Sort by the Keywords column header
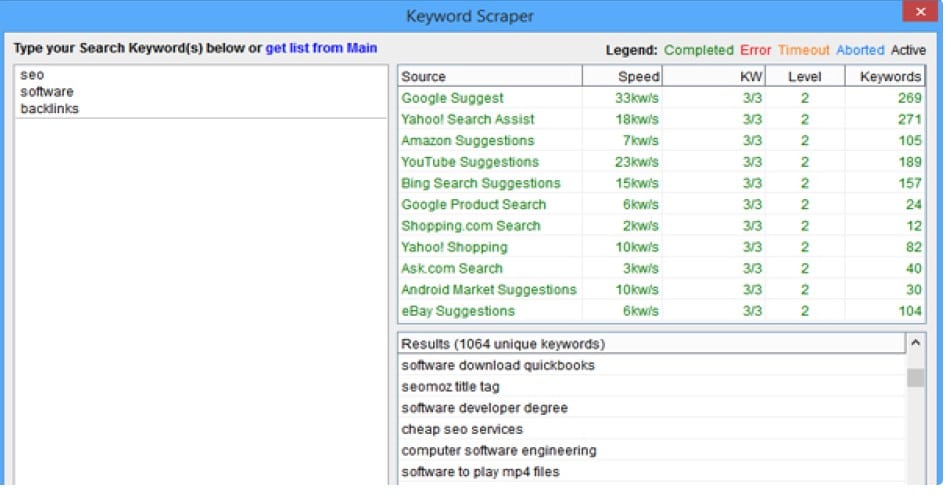This screenshot has width=945, height=503. point(885,77)
